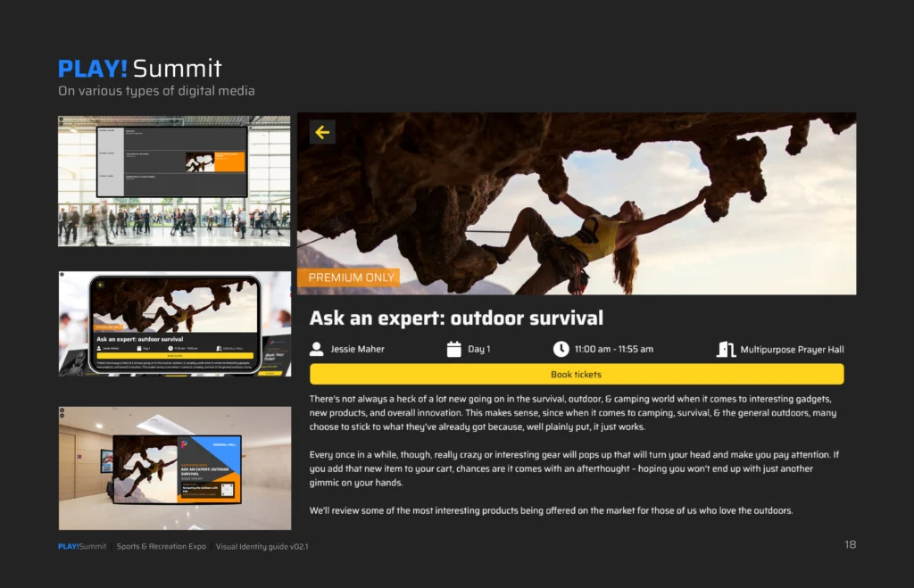
Task: Click the footer "PLAY!Summit" label
Action: [82, 546]
